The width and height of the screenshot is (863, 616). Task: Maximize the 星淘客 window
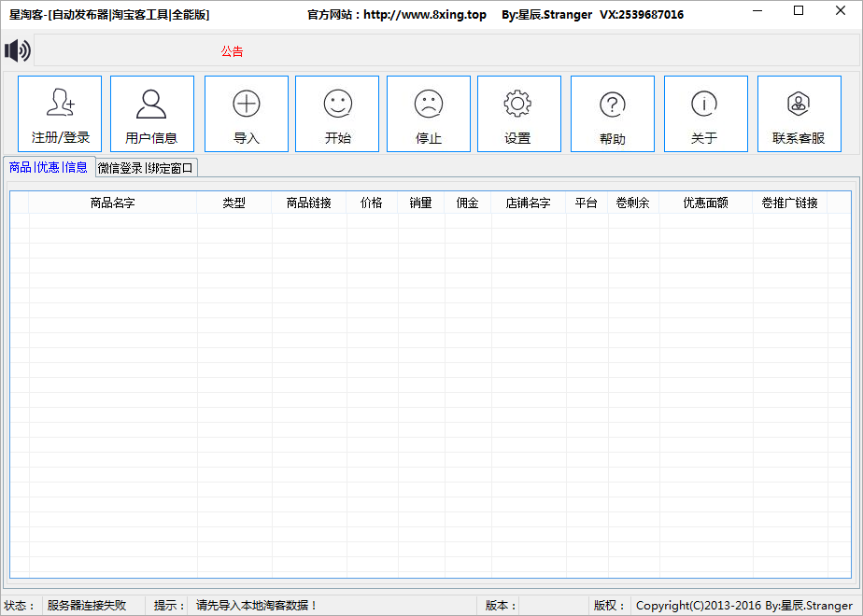pos(799,10)
